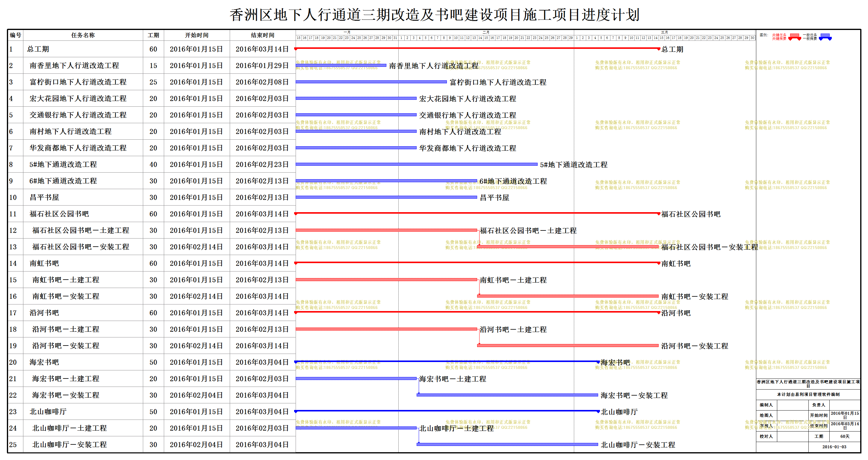Select the red 福石社区公园书吧-安装工程 Gantt bar
Viewport: 868px width, 460px height.
pos(568,247)
